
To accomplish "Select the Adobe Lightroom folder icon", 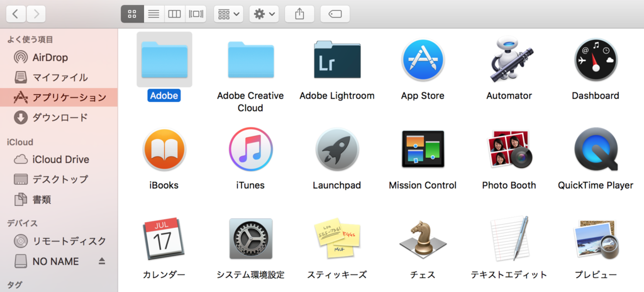I will click(x=337, y=60).
